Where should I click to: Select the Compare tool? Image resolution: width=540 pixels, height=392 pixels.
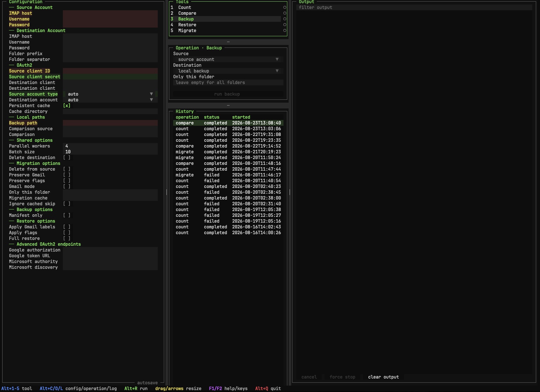pyautogui.click(x=226, y=13)
